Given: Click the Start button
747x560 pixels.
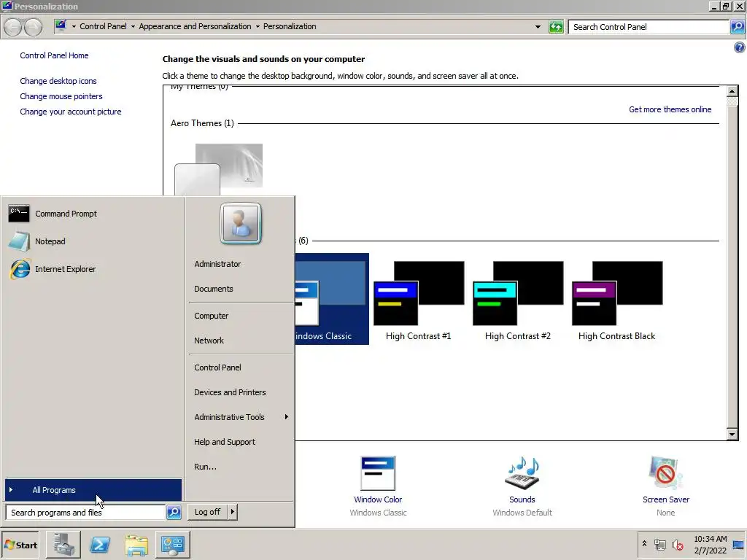Looking at the screenshot, I should coord(20,545).
